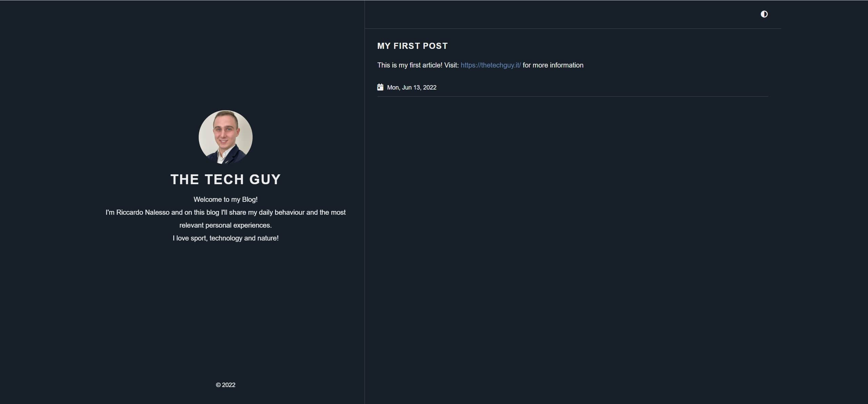
Task: Click the word 'Visit:' in post summary
Action: coord(451,65)
